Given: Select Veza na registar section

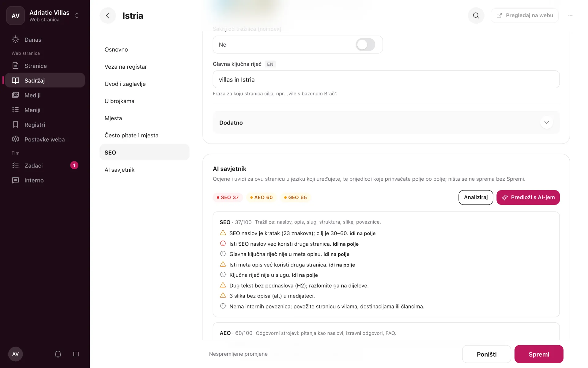Looking at the screenshot, I should [x=145, y=67].
